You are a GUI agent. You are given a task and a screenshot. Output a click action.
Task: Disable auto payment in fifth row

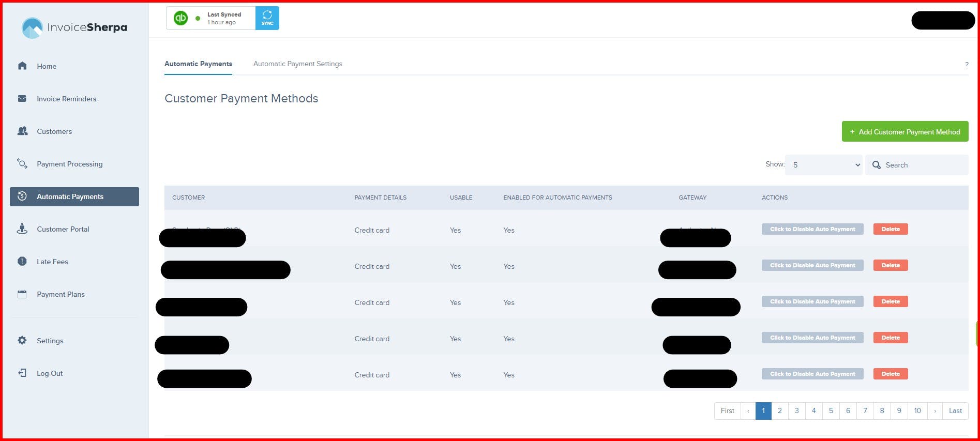point(812,374)
